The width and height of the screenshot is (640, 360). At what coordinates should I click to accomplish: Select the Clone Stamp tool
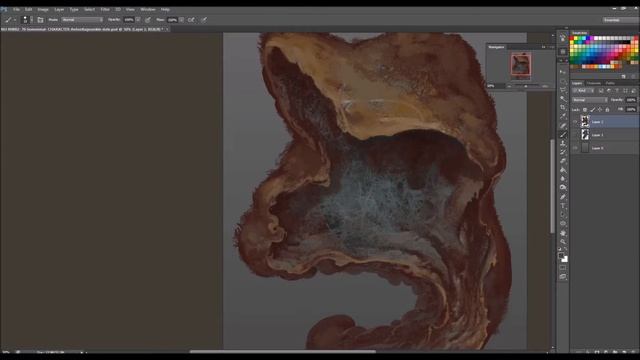(x=563, y=143)
